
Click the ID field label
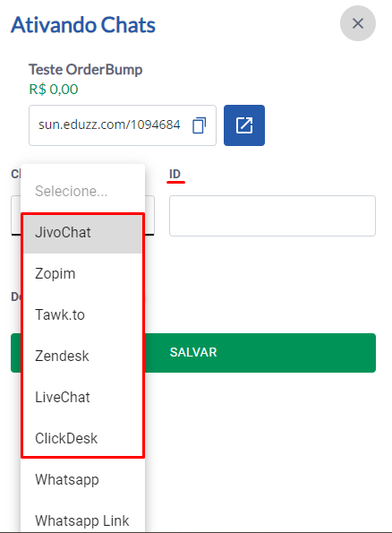(x=175, y=174)
